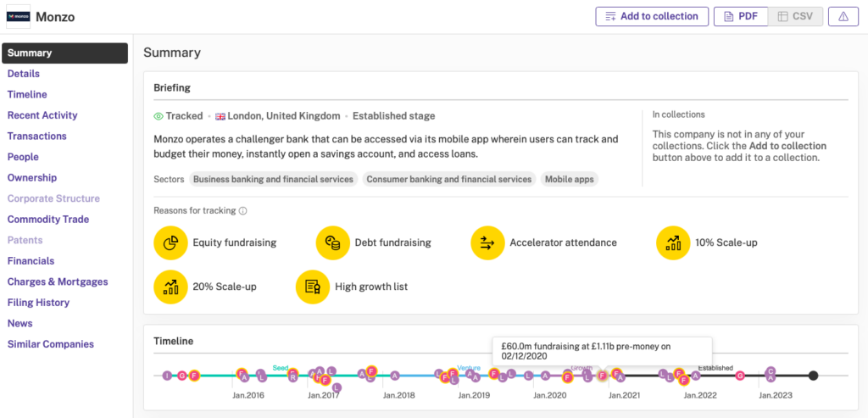Screen dimensions: 868x418
Task: Select the Consumer banking and financial services tag
Action: coord(449,180)
